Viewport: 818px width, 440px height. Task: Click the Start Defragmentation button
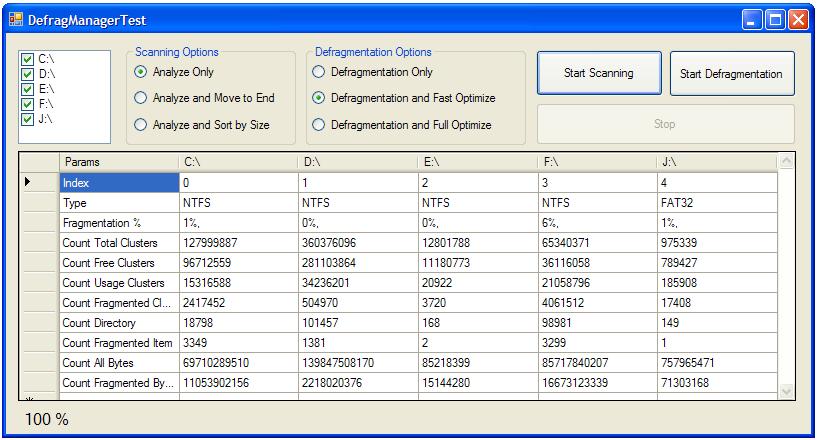[x=732, y=74]
